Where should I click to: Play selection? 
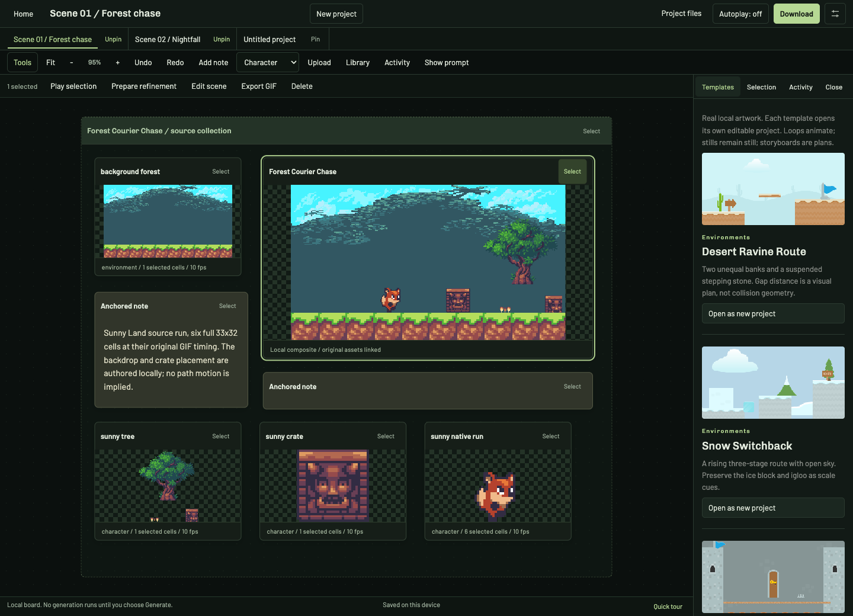coord(73,86)
